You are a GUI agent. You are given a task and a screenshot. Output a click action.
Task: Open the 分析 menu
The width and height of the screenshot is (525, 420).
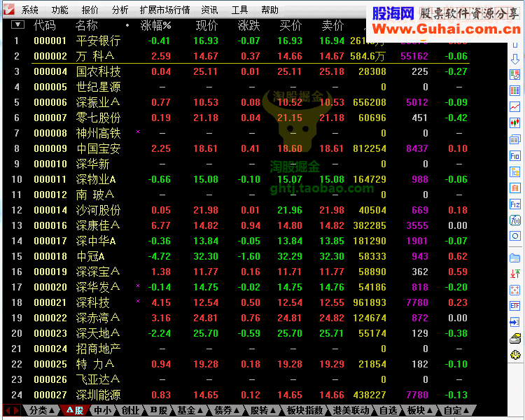coord(120,10)
